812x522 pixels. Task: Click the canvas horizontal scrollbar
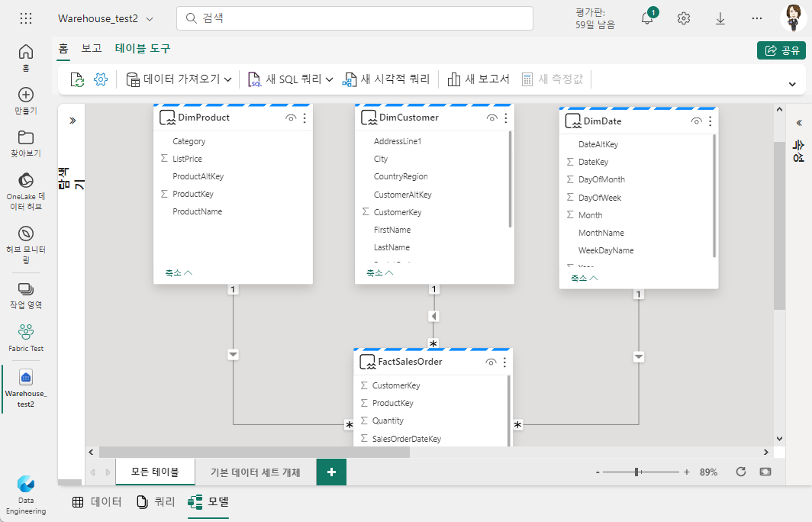[x=254, y=452]
